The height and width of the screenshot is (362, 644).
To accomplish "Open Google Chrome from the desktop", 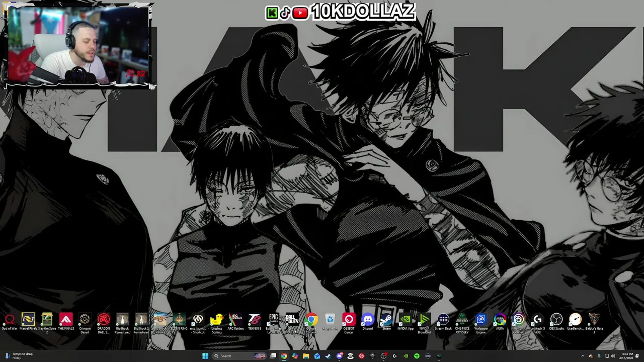I will click(x=311, y=323).
